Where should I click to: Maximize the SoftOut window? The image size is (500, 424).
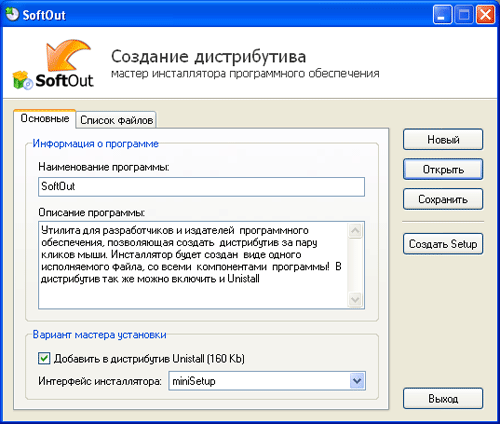[464, 15]
